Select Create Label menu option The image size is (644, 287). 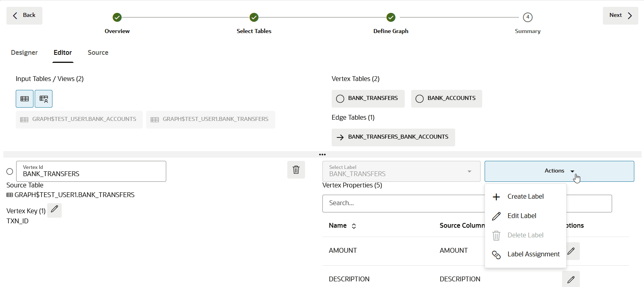coord(525,197)
